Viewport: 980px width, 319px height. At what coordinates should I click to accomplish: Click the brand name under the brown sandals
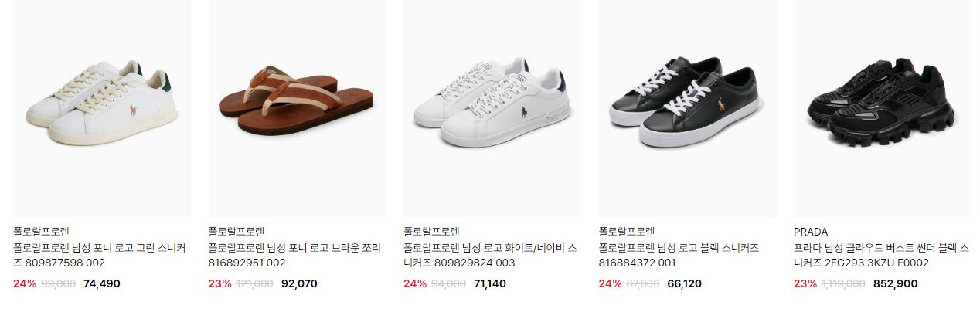236,232
